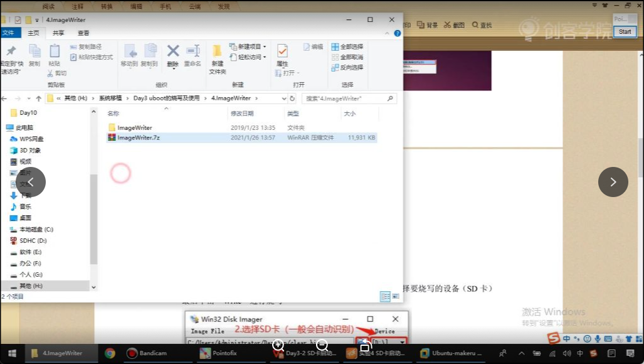
Task: Open address bar history dropdown
Action: [x=284, y=99]
